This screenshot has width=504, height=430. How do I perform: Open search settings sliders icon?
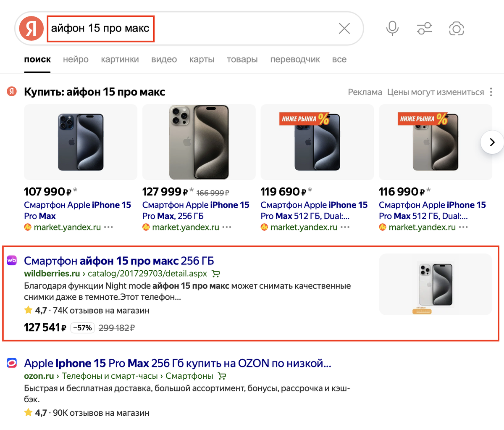pyautogui.click(x=424, y=29)
